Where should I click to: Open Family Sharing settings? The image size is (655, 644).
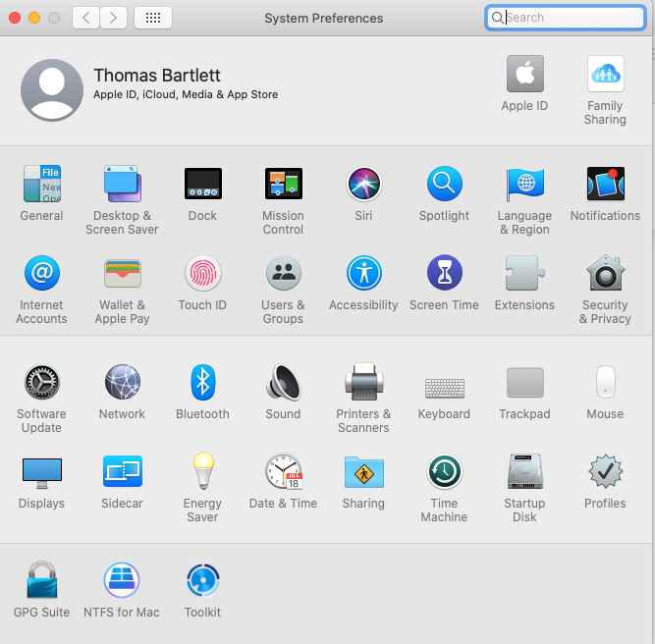coord(606,74)
